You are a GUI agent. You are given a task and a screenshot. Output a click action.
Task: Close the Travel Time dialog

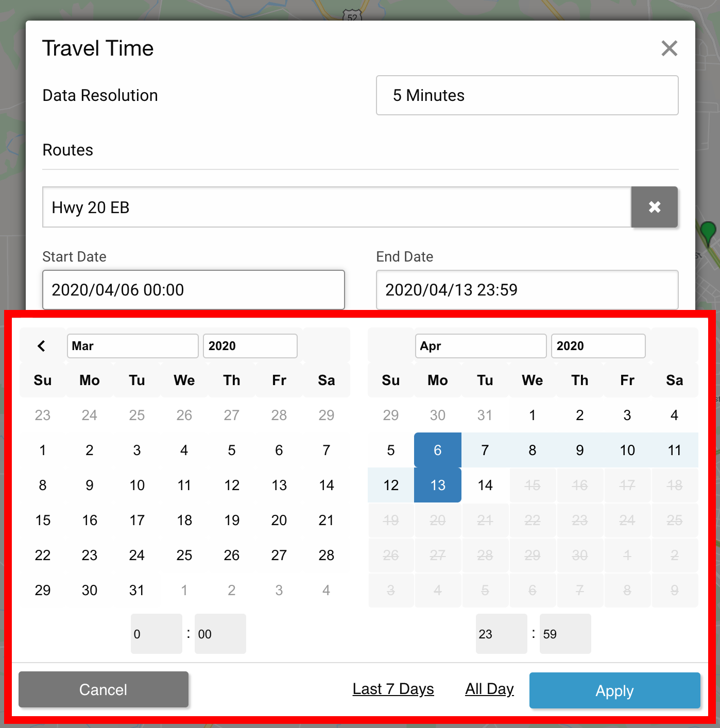pos(668,48)
